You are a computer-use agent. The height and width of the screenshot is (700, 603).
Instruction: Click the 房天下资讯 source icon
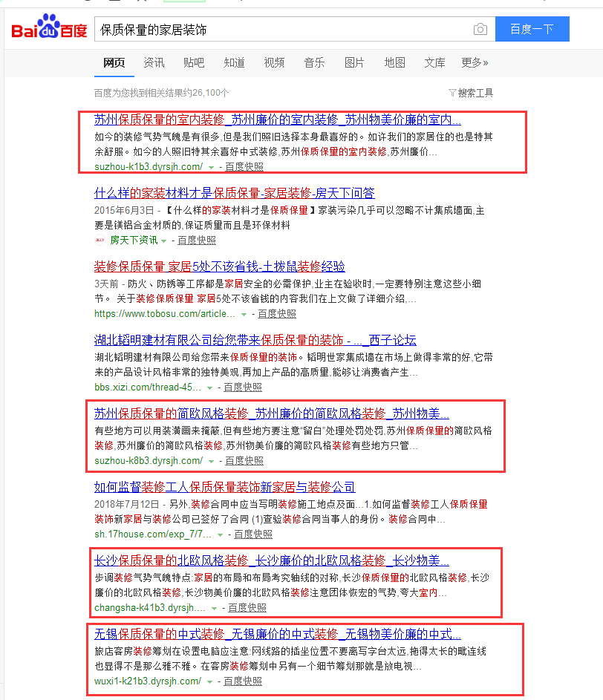[100, 241]
